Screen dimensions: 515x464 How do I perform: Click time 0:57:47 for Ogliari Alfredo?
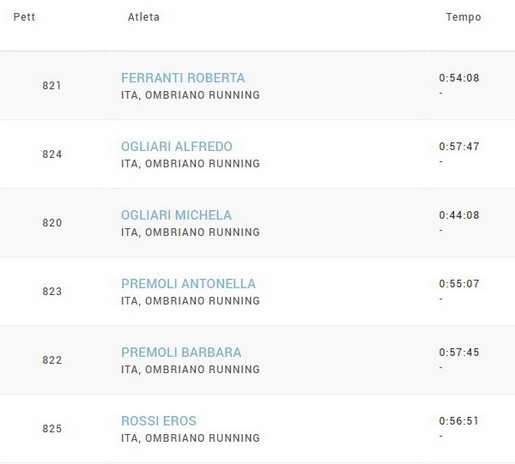tap(459, 147)
